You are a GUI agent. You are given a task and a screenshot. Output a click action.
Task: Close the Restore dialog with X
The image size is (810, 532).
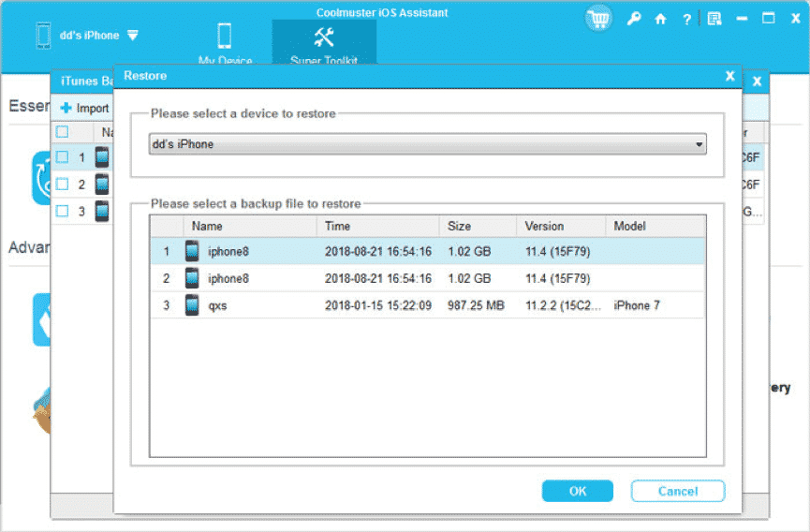tap(729, 76)
